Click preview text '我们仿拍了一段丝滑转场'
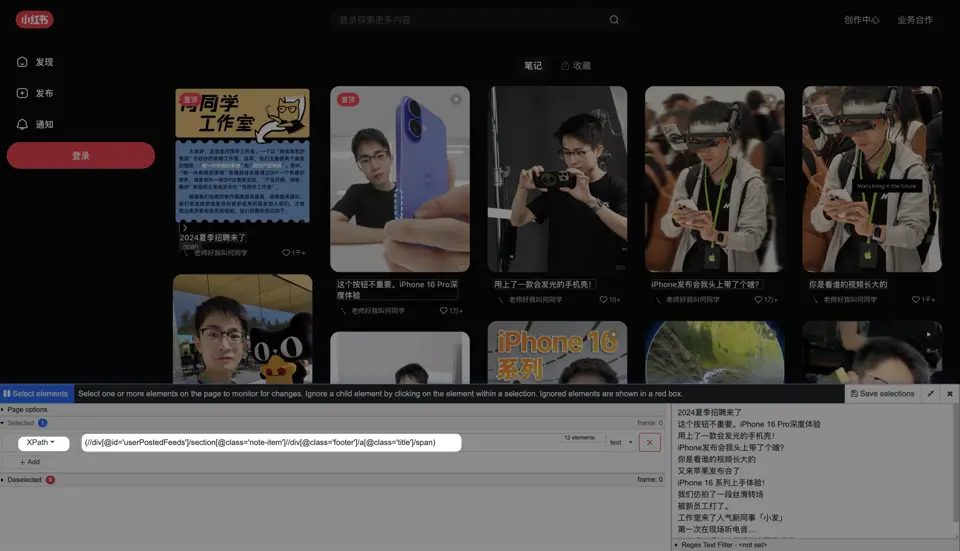This screenshot has height=551, width=960. (720, 494)
